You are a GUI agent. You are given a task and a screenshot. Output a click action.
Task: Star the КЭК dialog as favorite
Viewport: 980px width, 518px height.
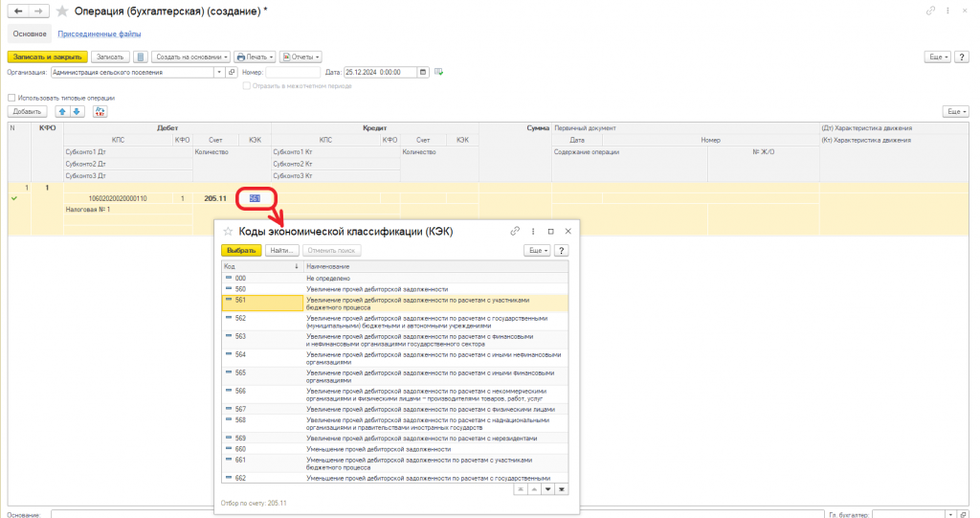[x=228, y=232]
